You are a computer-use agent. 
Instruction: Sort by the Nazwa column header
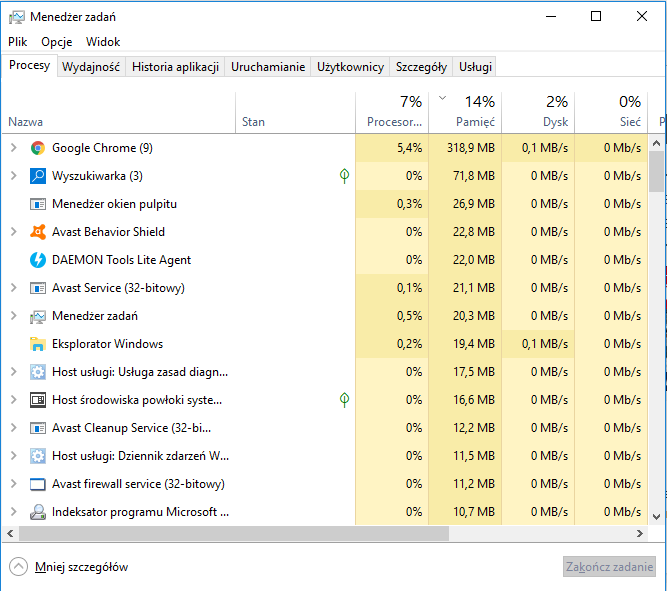(119, 113)
